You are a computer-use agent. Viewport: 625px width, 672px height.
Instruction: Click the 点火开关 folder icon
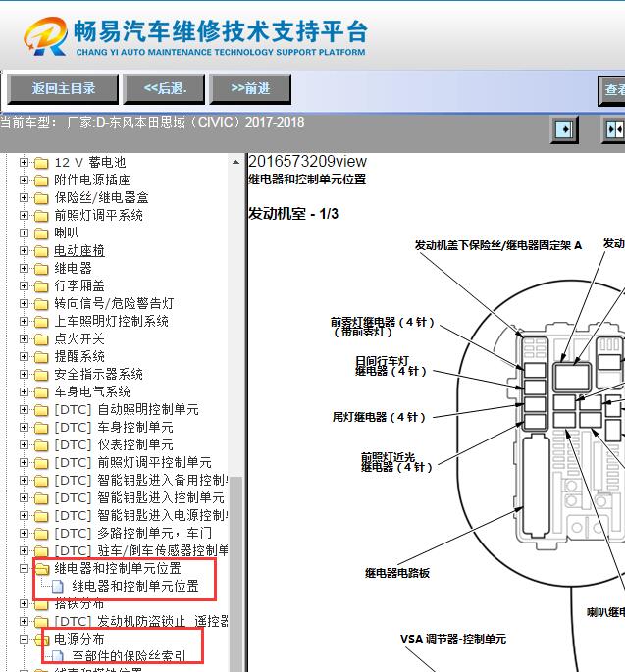[x=41, y=339]
